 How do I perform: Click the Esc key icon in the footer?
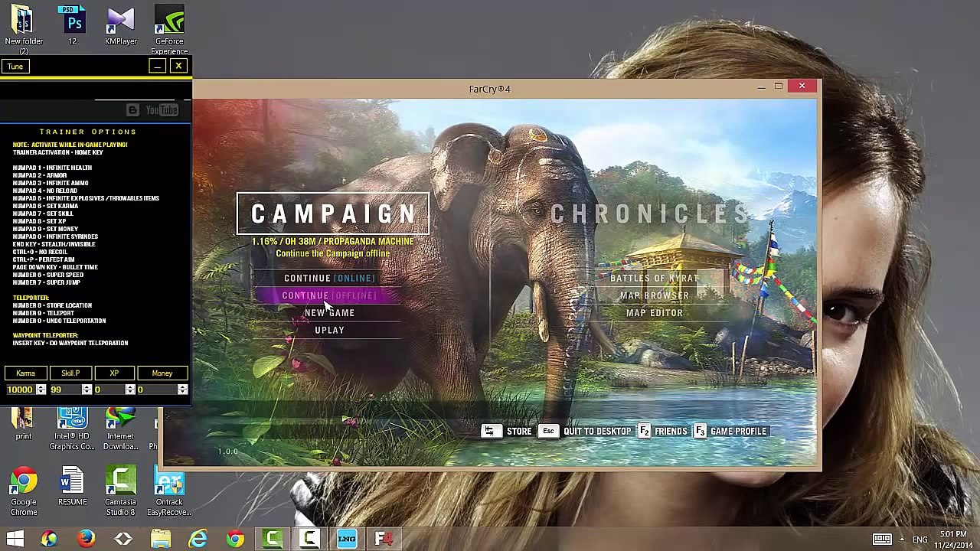click(x=548, y=432)
